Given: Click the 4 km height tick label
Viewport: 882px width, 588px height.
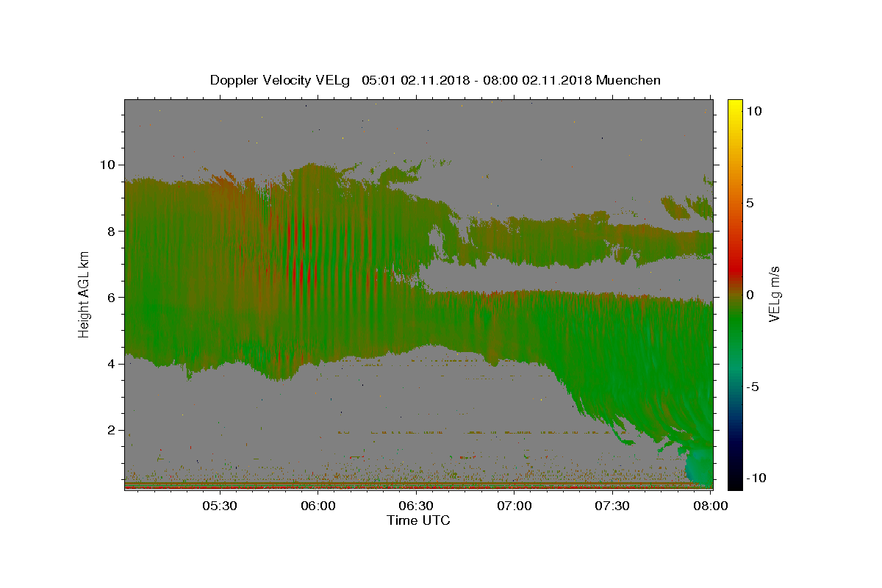Looking at the screenshot, I should click(110, 364).
